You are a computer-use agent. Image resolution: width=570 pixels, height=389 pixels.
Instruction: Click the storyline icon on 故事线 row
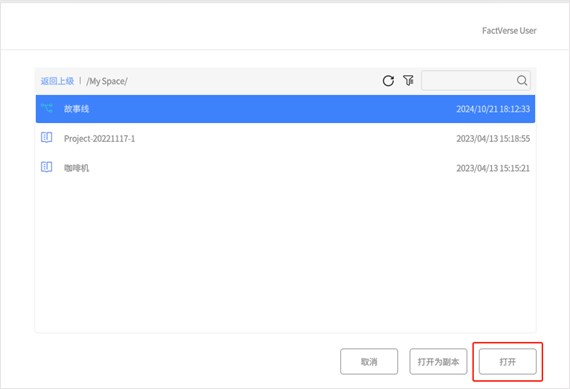click(x=47, y=108)
